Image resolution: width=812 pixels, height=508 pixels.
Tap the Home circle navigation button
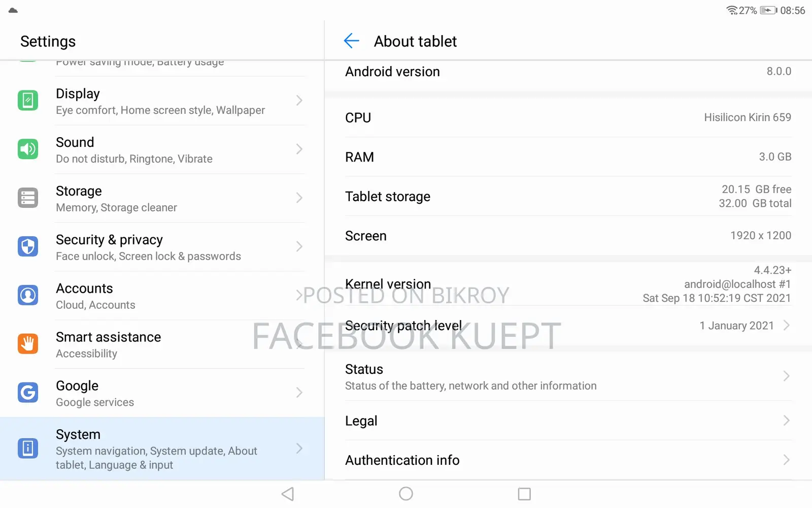[x=406, y=494]
